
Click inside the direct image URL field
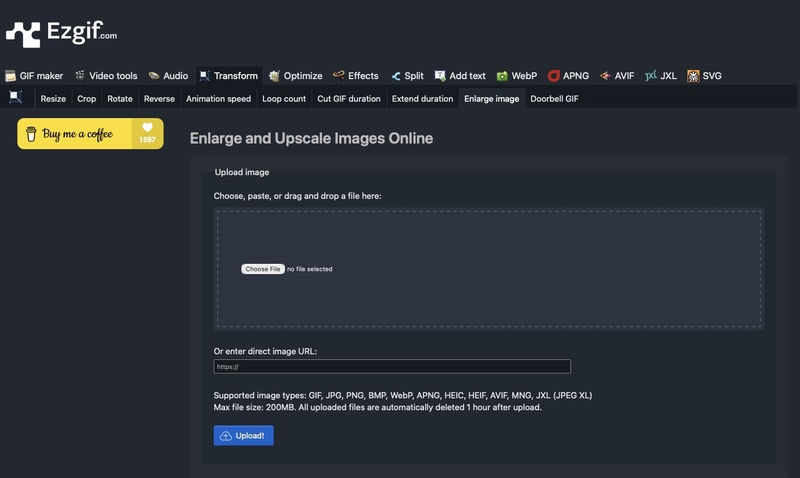(392, 366)
